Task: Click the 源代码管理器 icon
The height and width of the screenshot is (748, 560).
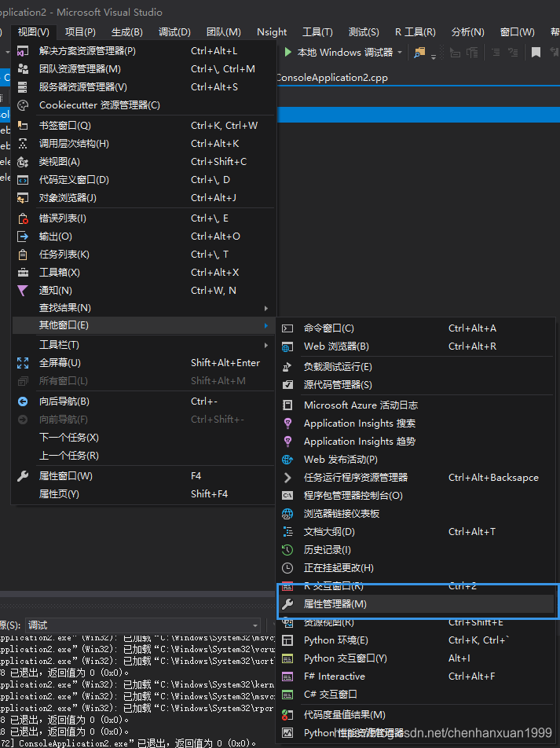Action: pos(287,385)
